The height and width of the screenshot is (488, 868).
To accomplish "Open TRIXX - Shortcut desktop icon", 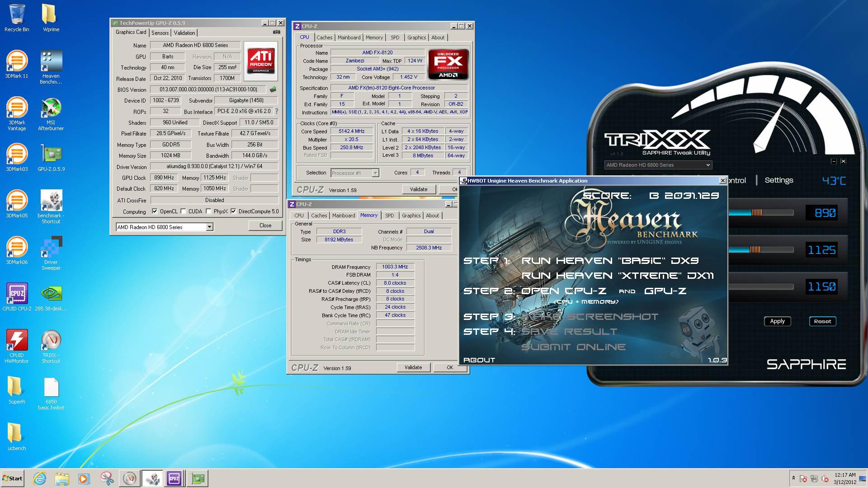I will click(51, 346).
